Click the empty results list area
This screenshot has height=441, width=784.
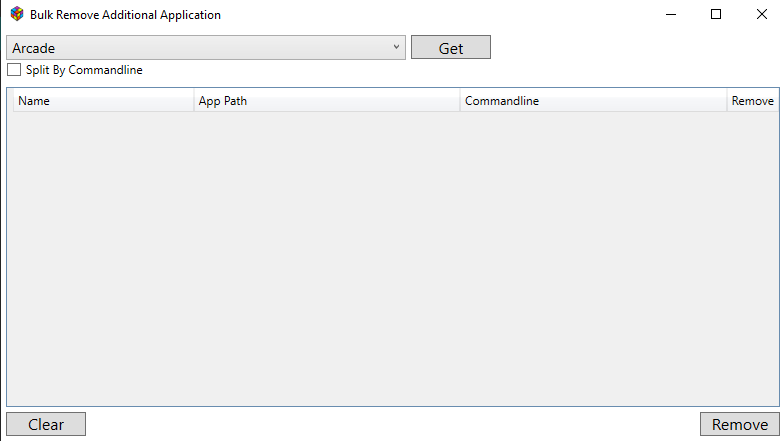click(x=393, y=258)
